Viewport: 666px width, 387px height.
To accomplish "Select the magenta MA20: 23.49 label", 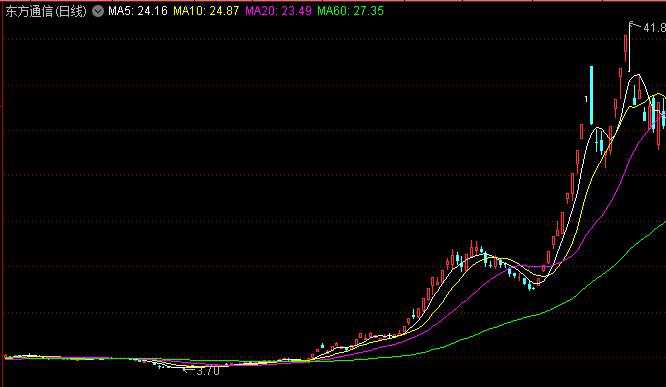I will point(278,11).
